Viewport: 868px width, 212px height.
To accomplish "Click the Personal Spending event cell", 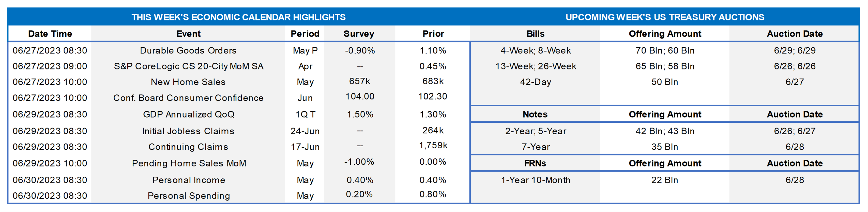I will 189,196.
